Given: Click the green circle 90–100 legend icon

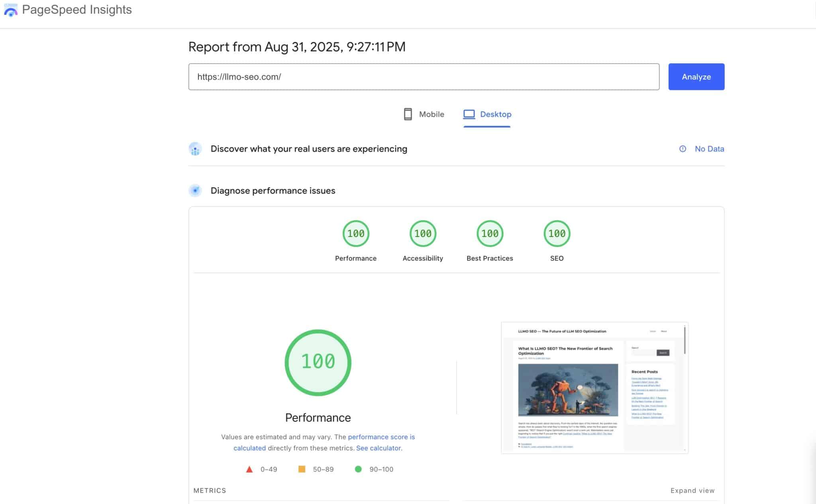Looking at the screenshot, I should pyautogui.click(x=358, y=469).
